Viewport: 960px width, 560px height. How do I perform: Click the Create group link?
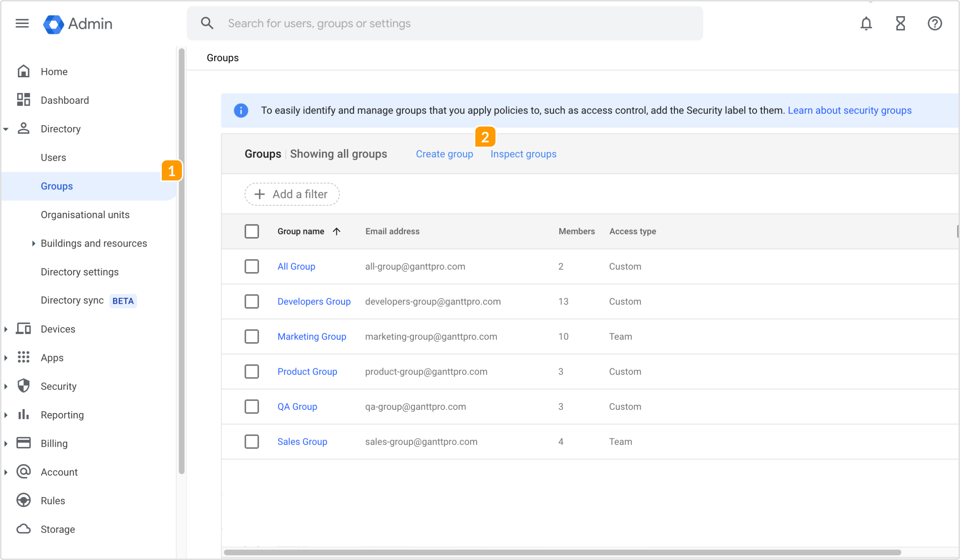point(444,154)
